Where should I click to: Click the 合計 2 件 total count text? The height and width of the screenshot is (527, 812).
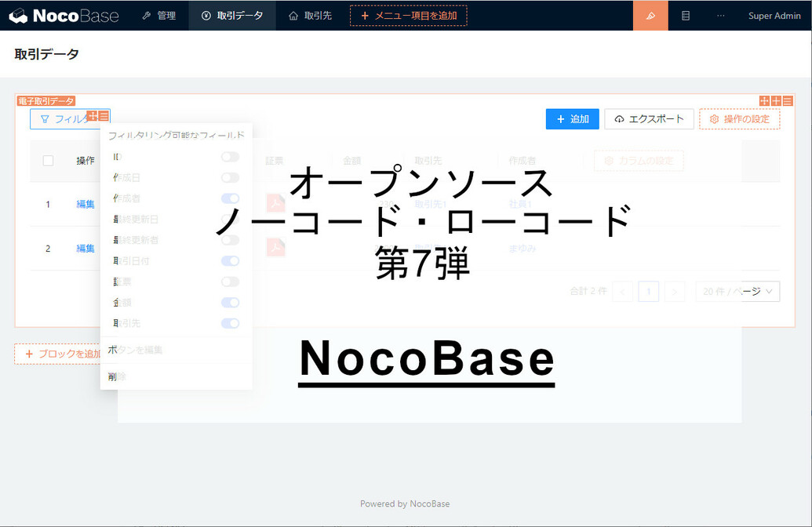pos(588,291)
